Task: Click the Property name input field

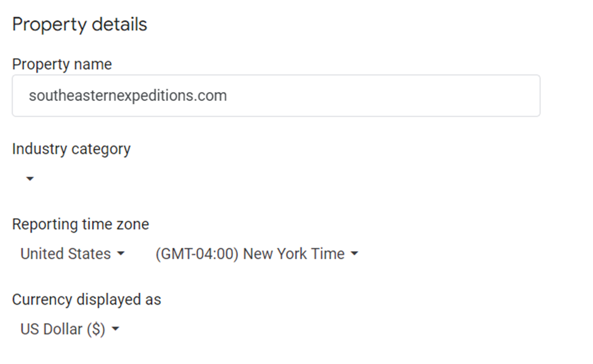Action: (x=276, y=96)
